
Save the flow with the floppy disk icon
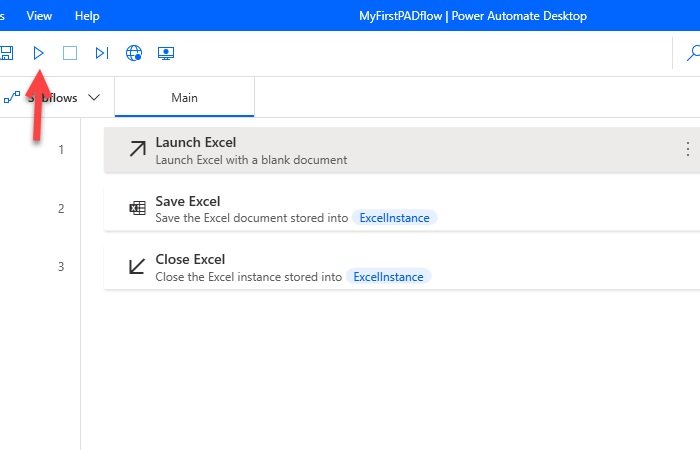point(6,53)
